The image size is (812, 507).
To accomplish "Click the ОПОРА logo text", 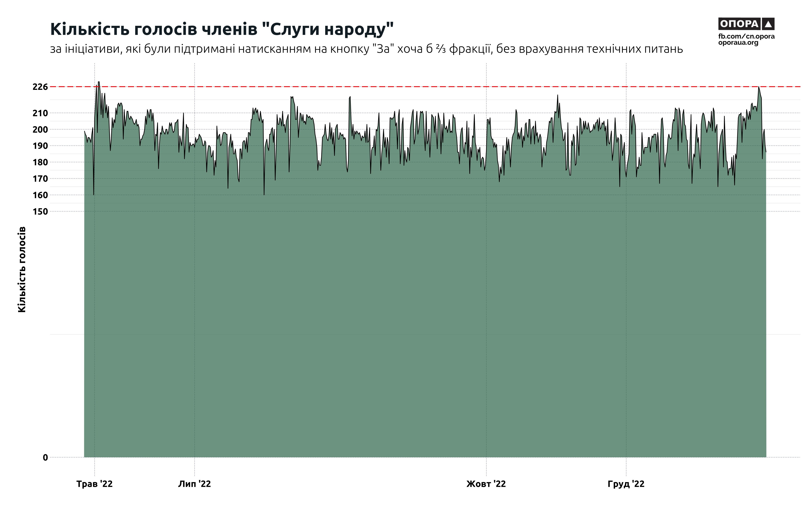I will coord(739,24).
